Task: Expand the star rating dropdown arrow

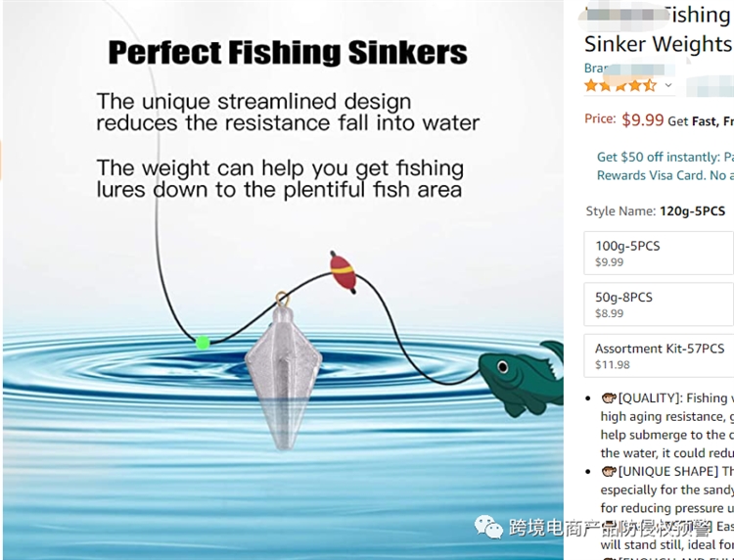Action: click(x=668, y=86)
